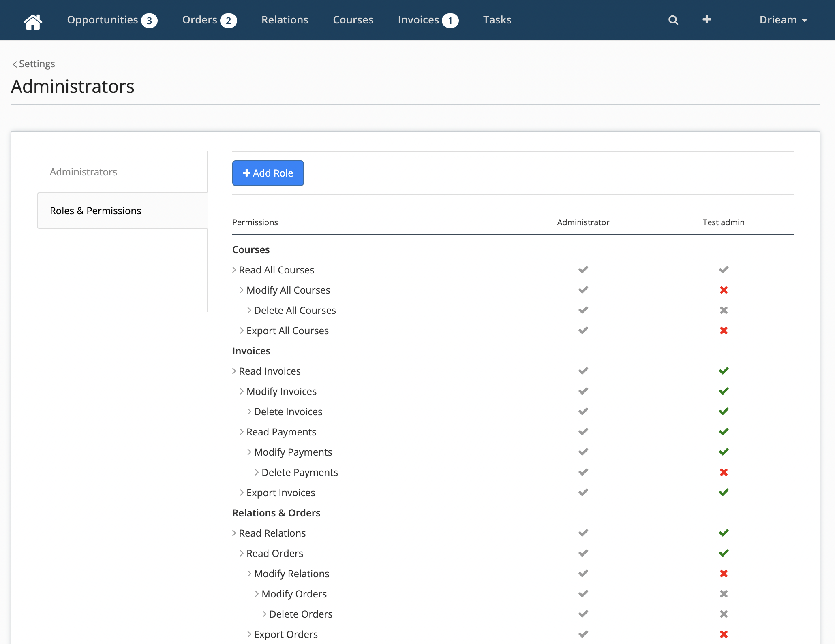Click Administrator Read Invoices checkmark
Viewport: 835px width, 644px height.
tap(583, 371)
